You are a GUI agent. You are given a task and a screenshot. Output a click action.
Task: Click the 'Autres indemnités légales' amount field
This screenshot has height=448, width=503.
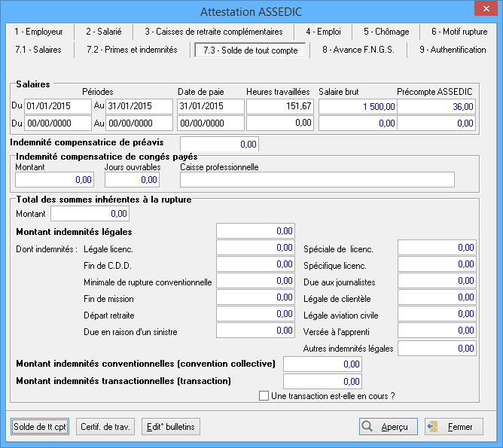(x=436, y=349)
